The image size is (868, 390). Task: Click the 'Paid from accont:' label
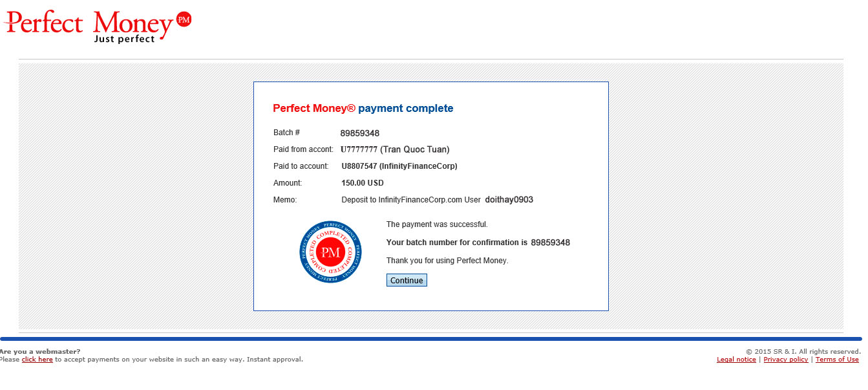coord(303,149)
